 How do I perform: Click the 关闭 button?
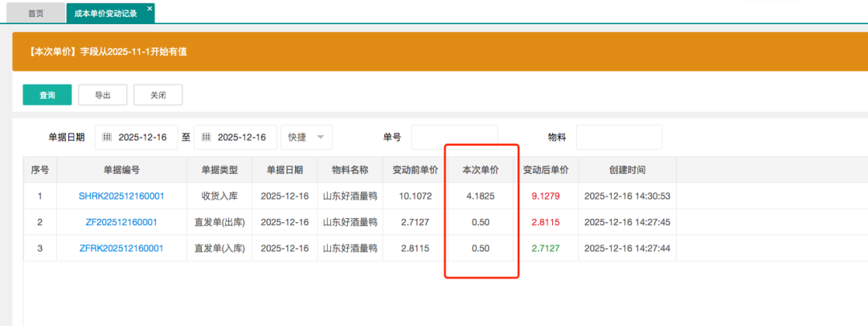pyautogui.click(x=158, y=95)
